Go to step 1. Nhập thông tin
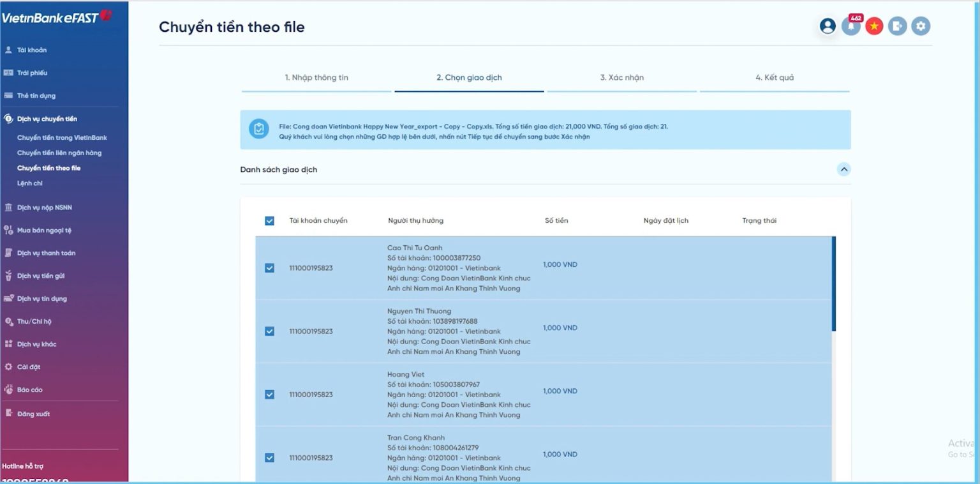This screenshot has height=484, width=980. (x=316, y=78)
